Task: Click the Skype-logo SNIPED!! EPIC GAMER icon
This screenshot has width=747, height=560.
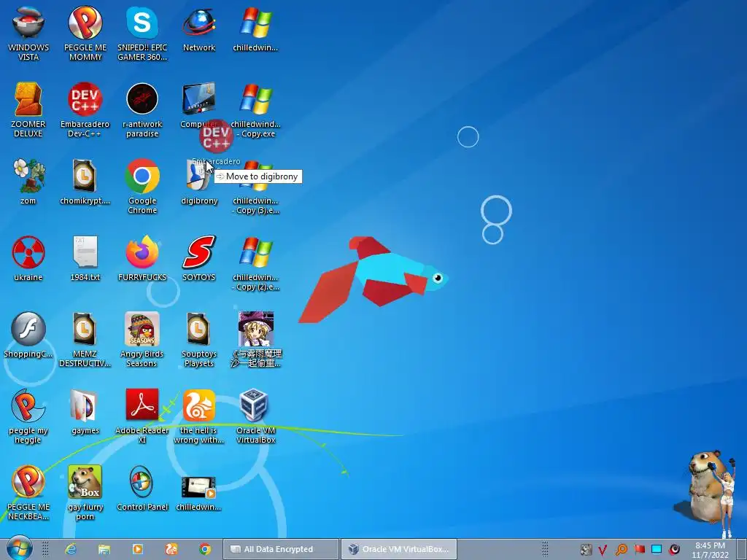Action: (x=142, y=34)
